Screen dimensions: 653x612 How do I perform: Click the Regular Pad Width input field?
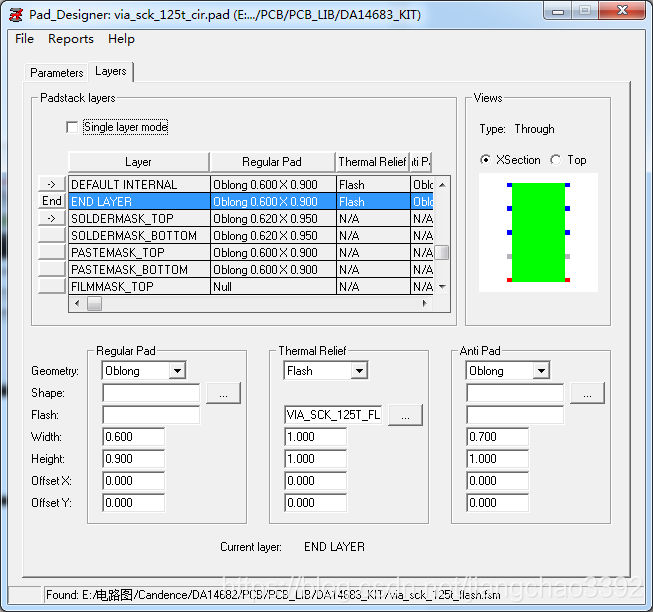(133, 437)
